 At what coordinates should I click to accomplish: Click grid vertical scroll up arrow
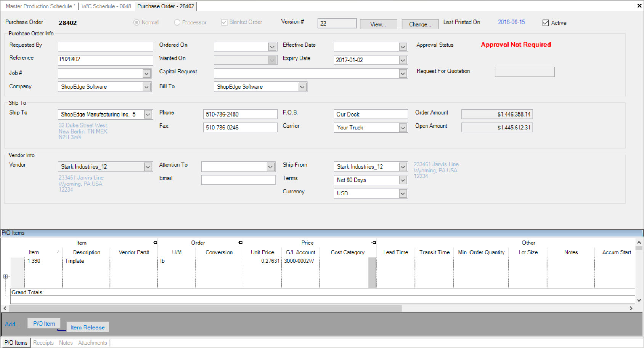click(639, 242)
